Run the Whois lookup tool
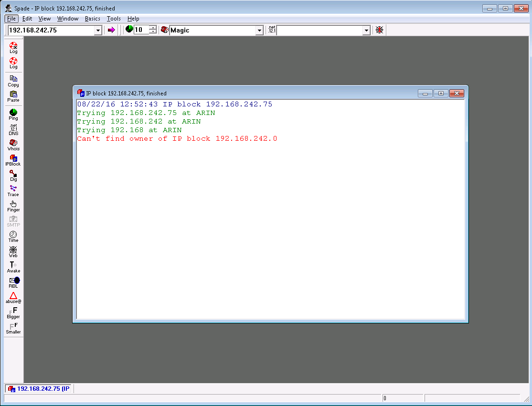Screen dimensions: 532x406 pyautogui.click(x=13, y=145)
